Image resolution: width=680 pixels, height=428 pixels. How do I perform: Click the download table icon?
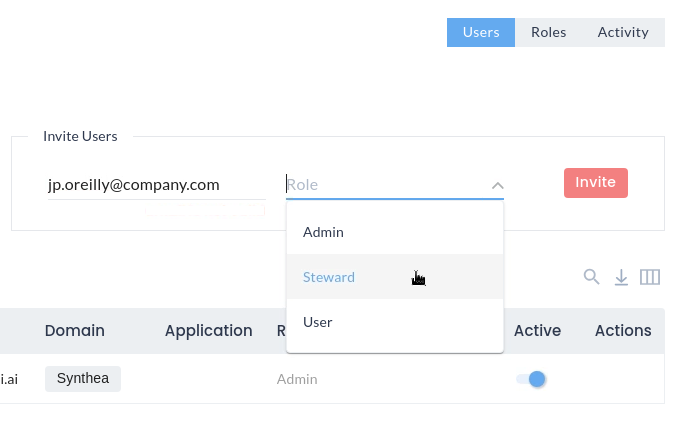coord(621,277)
